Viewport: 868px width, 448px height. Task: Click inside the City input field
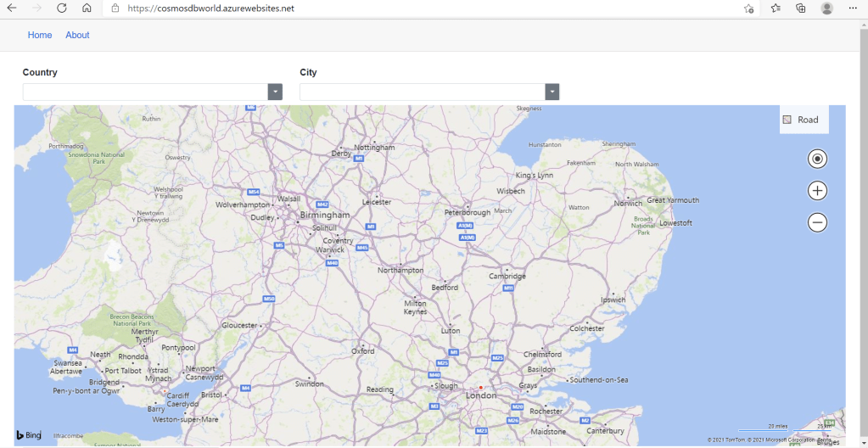coord(422,92)
